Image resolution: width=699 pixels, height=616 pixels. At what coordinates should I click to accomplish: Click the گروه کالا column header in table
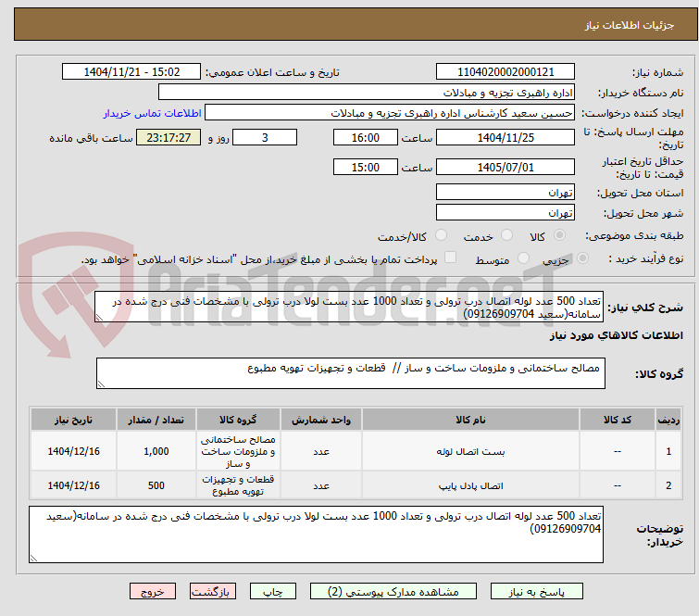click(238, 420)
